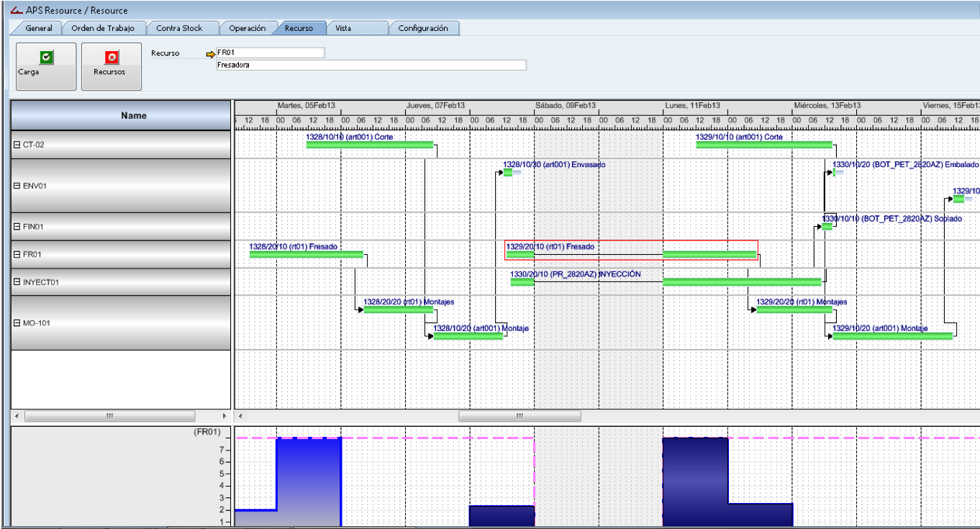Collapse the INYECT01 resource row
Image resolution: width=980 pixels, height=529 pixels.
[x=17, y=282]
